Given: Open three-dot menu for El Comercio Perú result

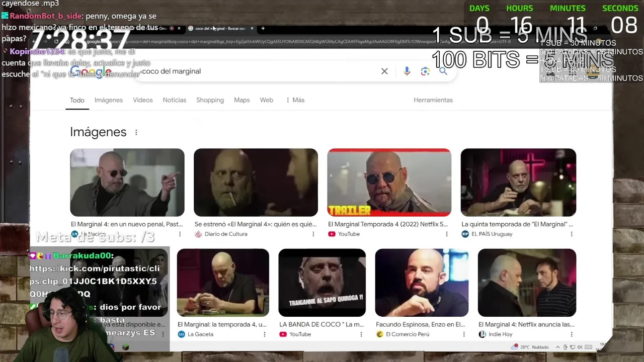Looking at the screenshot, I should click(464, 334).
